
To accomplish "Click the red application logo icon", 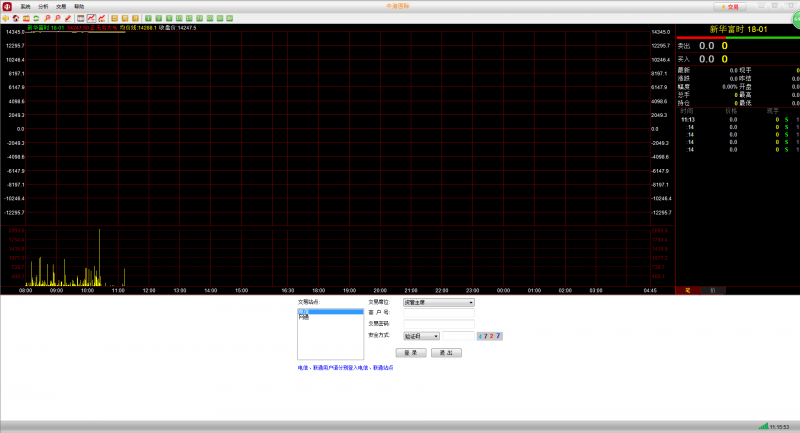I will click(x=7, y=6).
